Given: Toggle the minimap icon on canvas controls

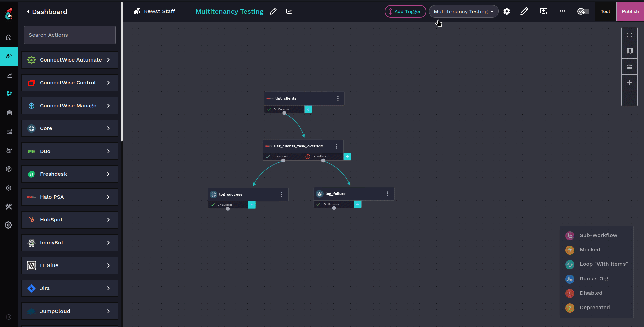Looking at the screenshot, I should click(x=629, y=51).
